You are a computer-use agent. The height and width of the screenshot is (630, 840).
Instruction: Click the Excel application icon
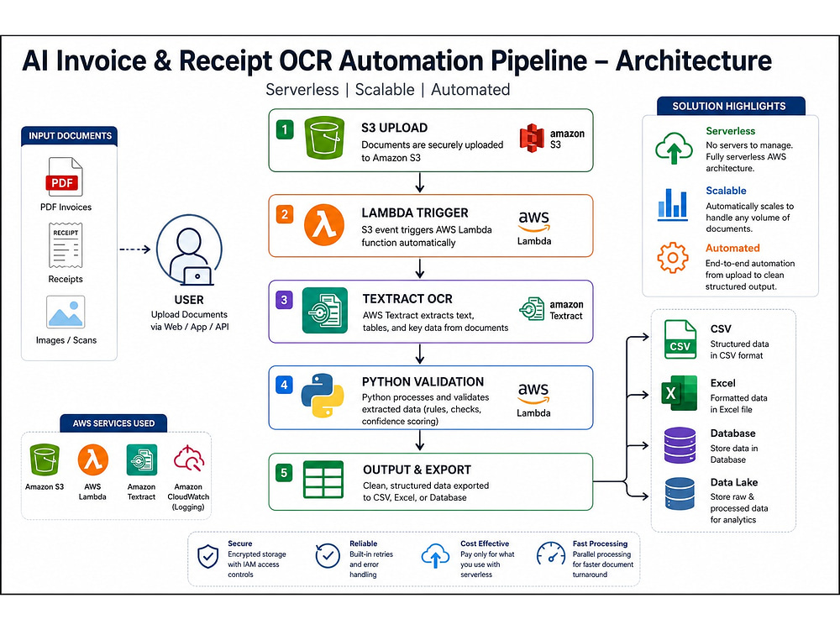pyautogui.click(x=680, y=392)
